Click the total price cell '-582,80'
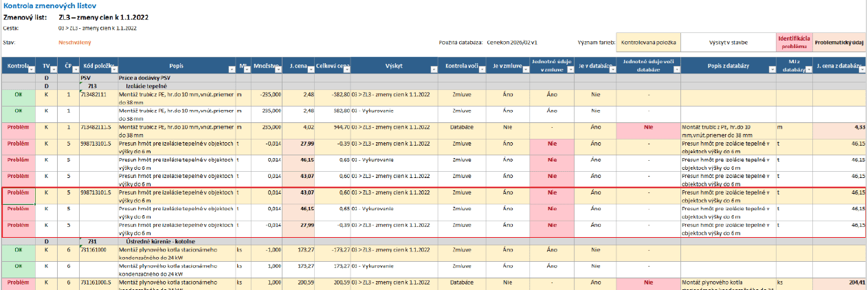868x290 pixels. click(x=333, y=97)
